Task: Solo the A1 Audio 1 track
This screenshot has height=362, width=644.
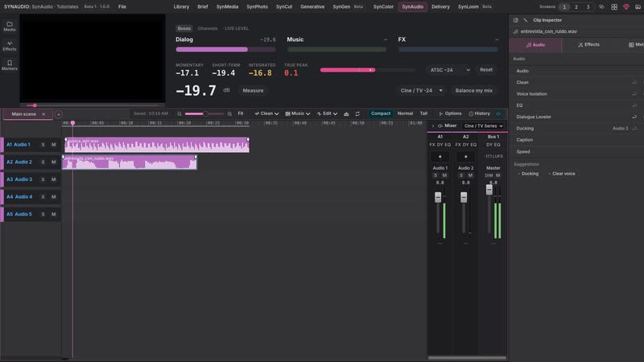Action: pyautogui.click(x=43, y=145)
